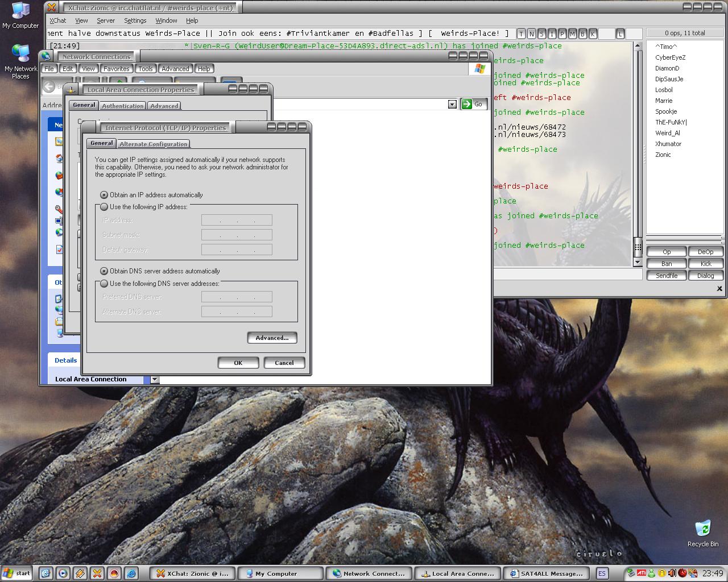Open Tools menu in Network Connections

[x=146, y=69]
